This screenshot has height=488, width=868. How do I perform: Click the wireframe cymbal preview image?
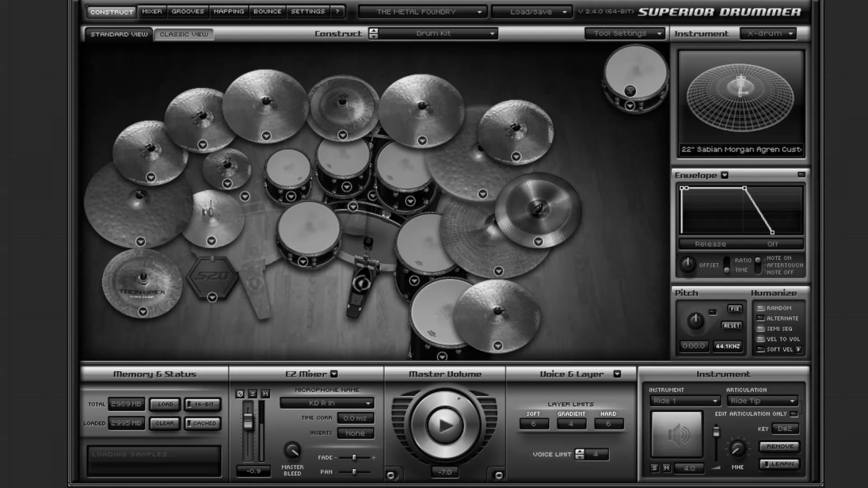(x=741, y=98)
